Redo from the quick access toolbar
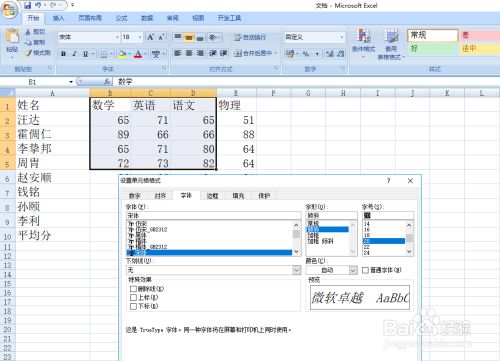The image size is (500, 361). (53, 5)
